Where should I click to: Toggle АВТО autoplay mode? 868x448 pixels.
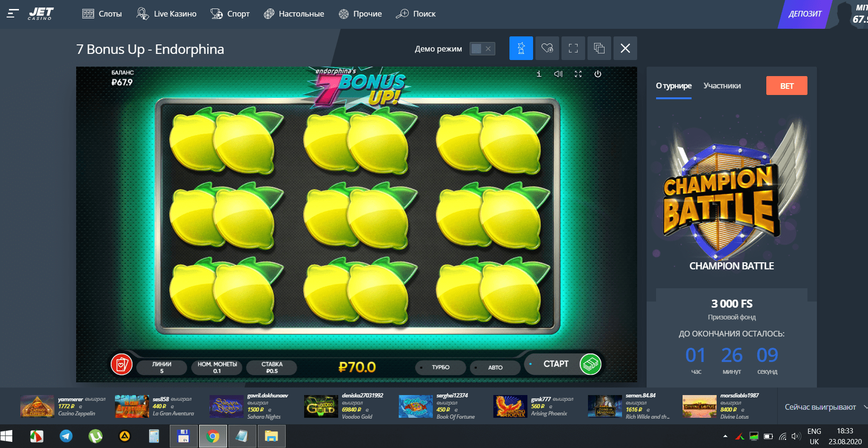pyautogui.click(x=495, y=367)
